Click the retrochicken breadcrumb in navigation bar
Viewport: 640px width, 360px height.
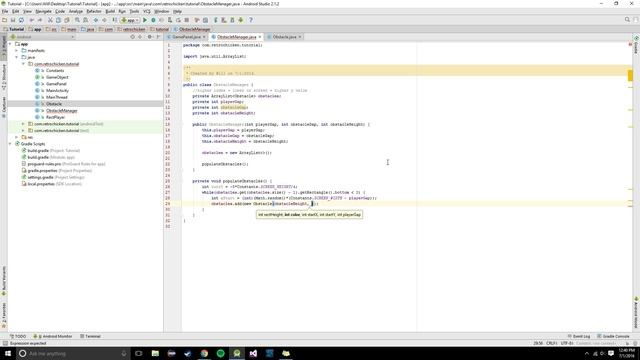(x=131, y=29)
